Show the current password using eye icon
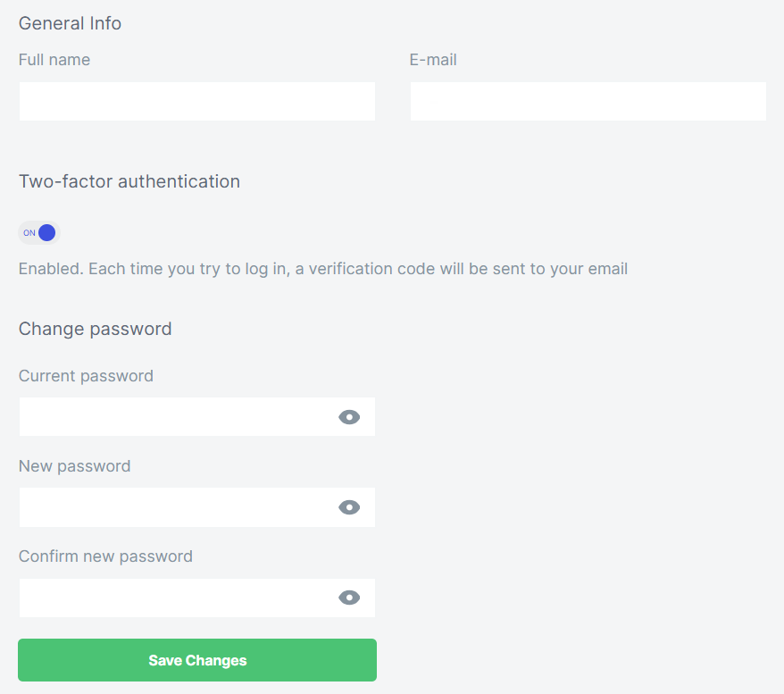 [349, 417]
